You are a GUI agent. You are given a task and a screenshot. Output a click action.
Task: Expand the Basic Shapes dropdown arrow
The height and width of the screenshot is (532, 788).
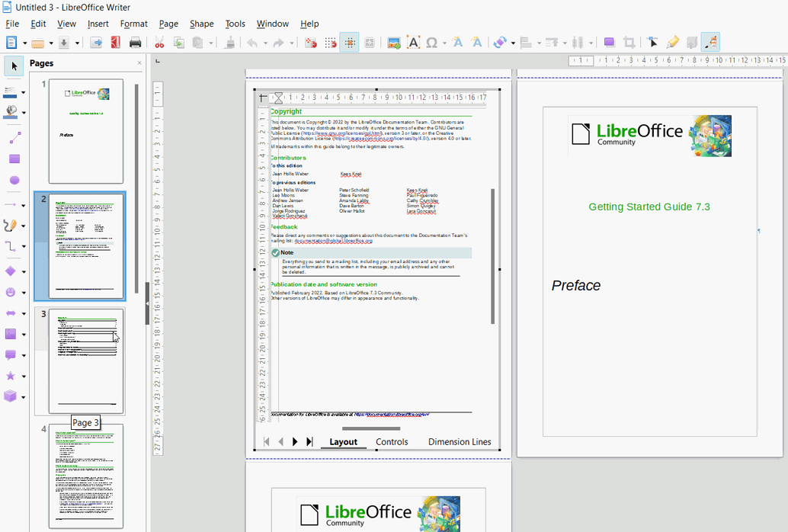pyautogui.click(x=23, y=272)
